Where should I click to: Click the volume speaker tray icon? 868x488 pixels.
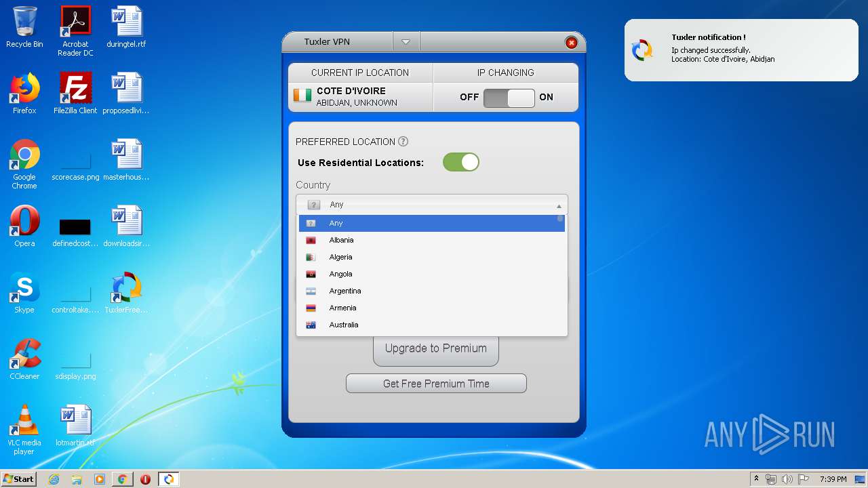(787, 479)
